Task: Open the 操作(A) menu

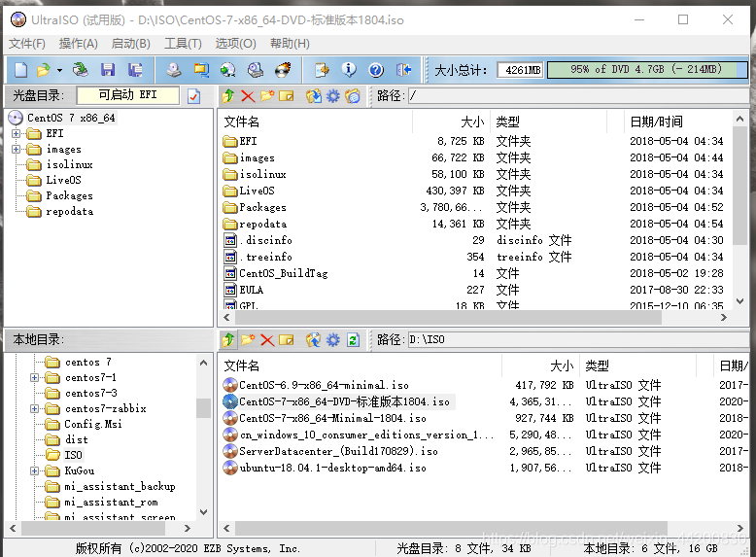Action: point(78,44)
